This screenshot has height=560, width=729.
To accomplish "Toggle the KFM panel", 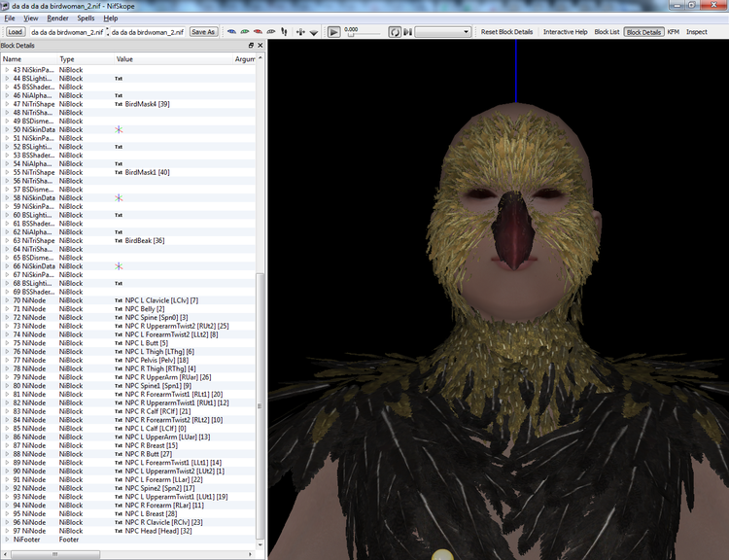I will 674,32.
